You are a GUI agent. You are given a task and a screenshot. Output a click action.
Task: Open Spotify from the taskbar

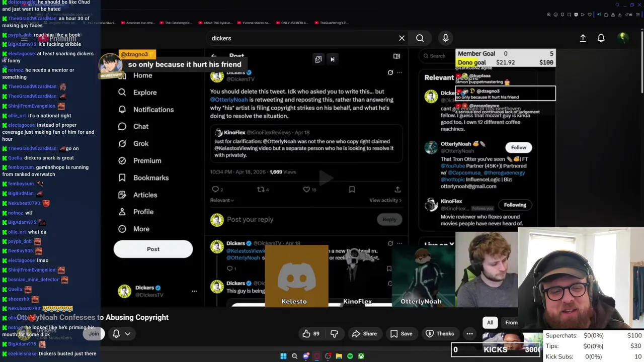click(350, 356)
